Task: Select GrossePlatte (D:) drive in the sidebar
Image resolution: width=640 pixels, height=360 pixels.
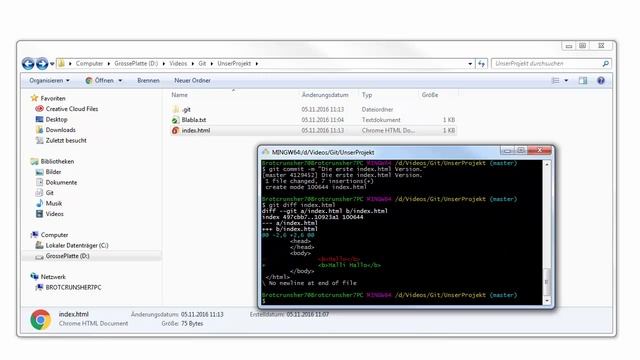Action: tap(67, 256)
